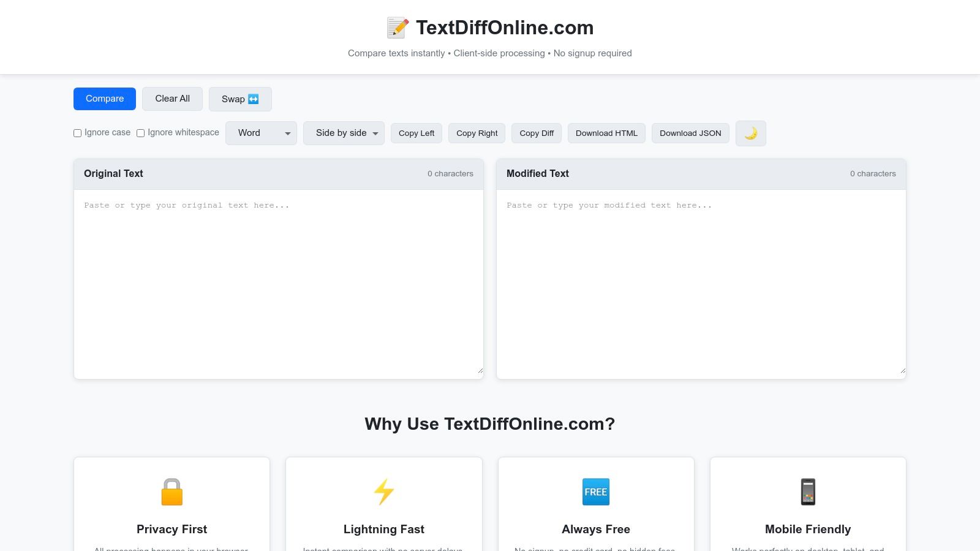Expand the diff mode selector arrow

(x=287, y=133)
